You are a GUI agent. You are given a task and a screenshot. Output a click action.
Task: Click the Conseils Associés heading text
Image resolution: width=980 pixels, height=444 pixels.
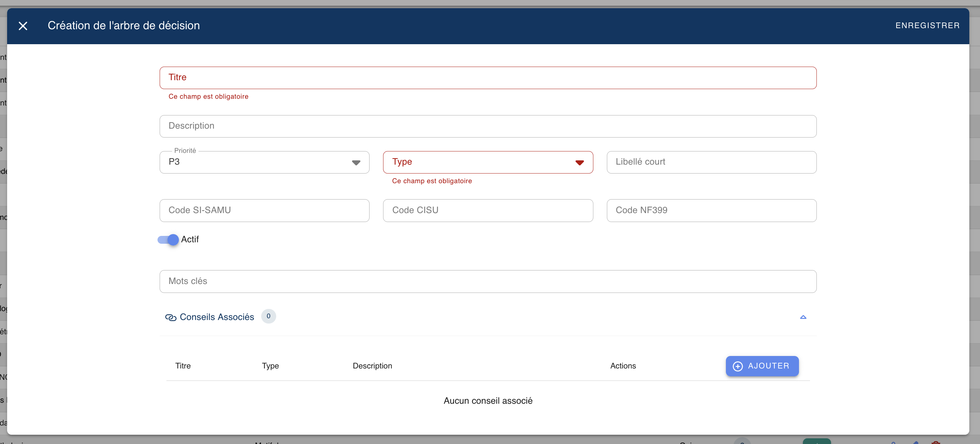click(216, 317)
